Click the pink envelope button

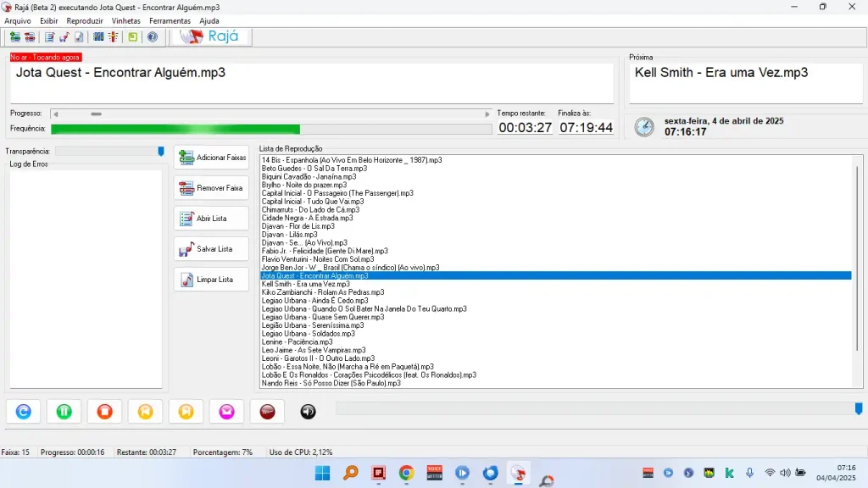(227, 412)
